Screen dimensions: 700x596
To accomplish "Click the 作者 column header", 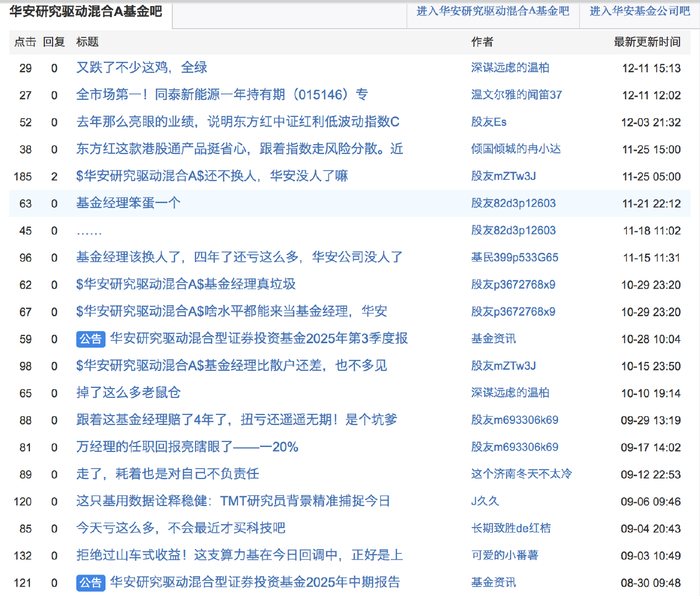I will click(482, 42).
